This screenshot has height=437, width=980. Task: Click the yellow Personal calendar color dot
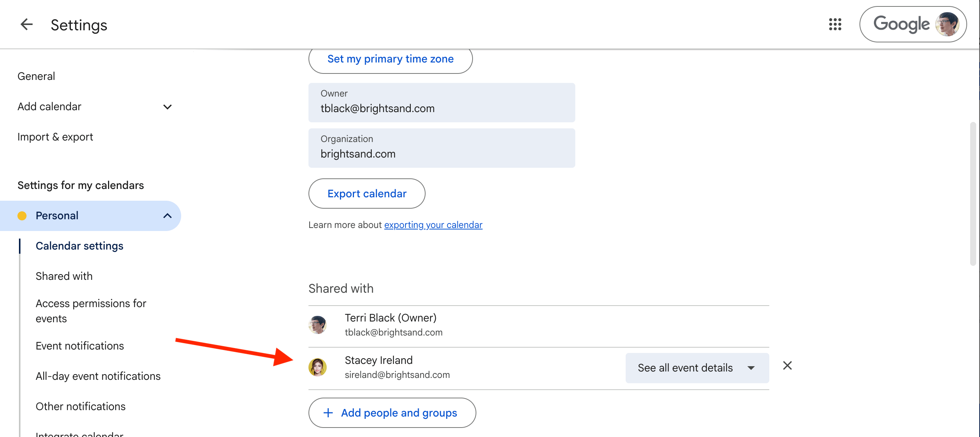pos(22,216)
